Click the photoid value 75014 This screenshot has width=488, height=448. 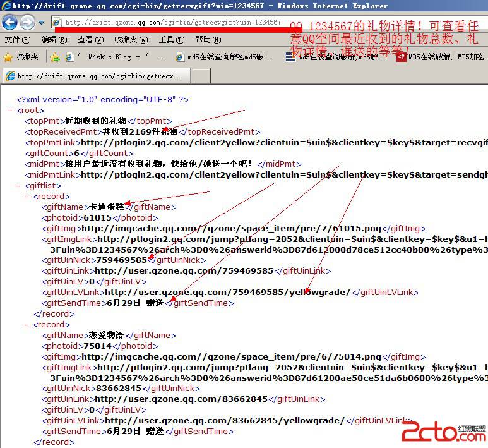(97, 346)
